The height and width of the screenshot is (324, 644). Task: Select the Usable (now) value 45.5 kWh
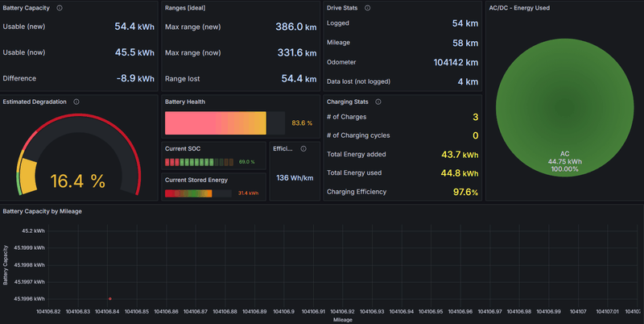134,52
